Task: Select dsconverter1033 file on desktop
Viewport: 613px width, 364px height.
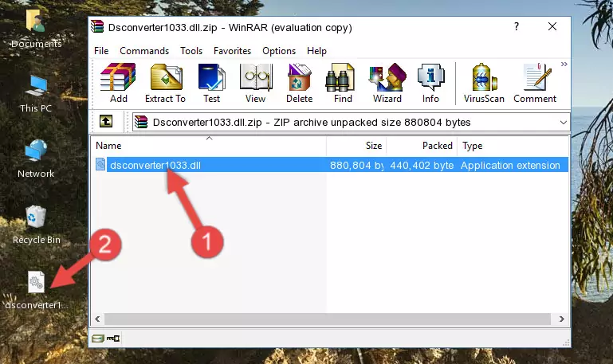Action: coord(37,290)
